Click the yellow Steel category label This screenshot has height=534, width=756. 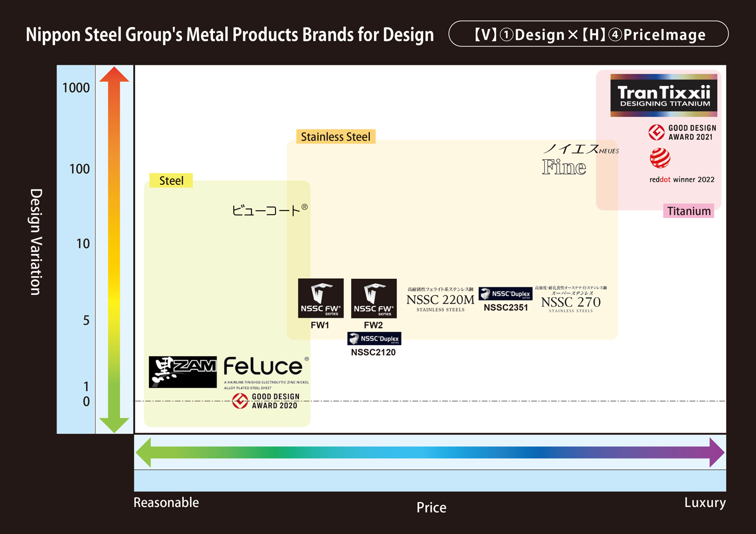171,180
